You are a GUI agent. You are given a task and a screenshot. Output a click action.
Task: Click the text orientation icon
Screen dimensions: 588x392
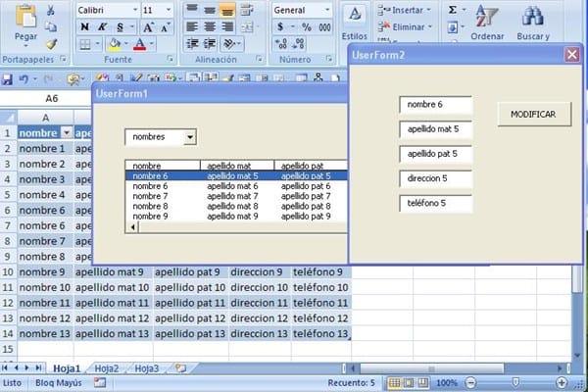(229, 44)
